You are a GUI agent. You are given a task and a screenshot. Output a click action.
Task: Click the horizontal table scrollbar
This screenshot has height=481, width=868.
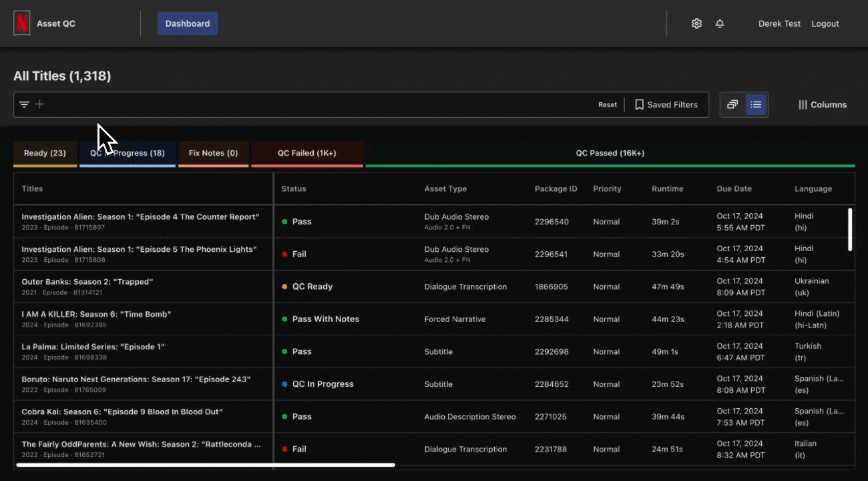206,465
